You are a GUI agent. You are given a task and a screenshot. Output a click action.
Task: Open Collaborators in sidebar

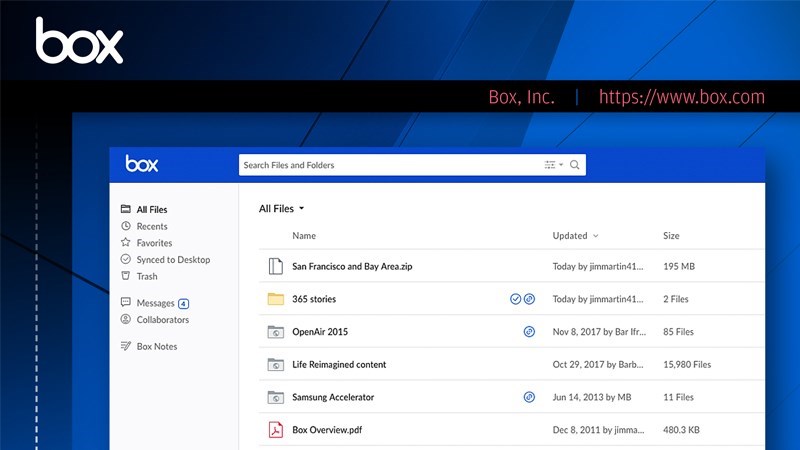[162, 319]
